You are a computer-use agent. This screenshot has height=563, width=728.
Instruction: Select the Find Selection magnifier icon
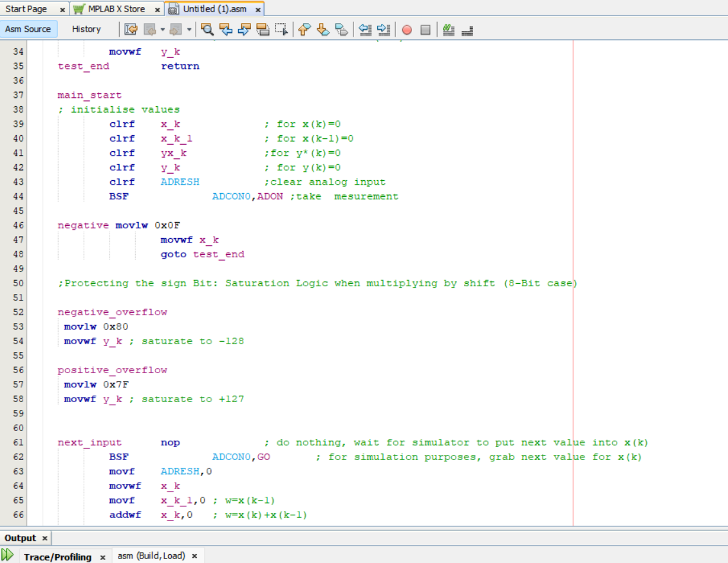(207, 30)
